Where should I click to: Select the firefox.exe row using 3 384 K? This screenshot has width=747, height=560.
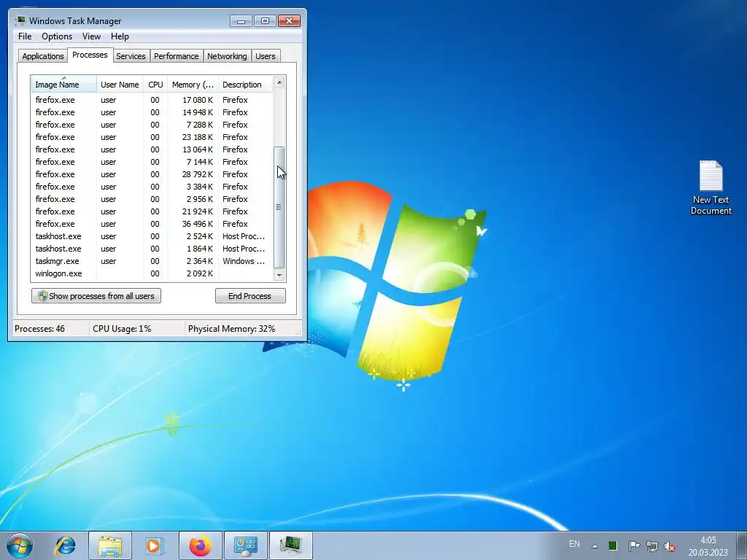pyautogui.click(x=152, y=186)
